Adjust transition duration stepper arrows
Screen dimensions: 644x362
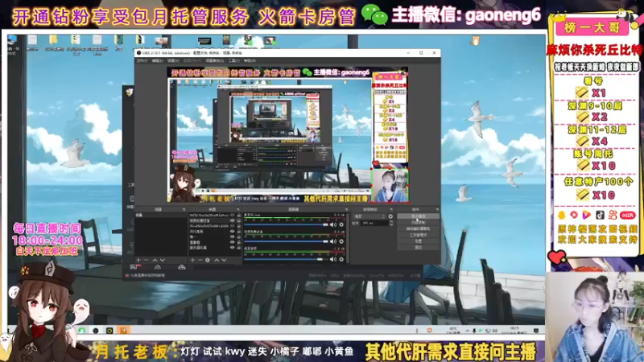click(x=390, y=224)
